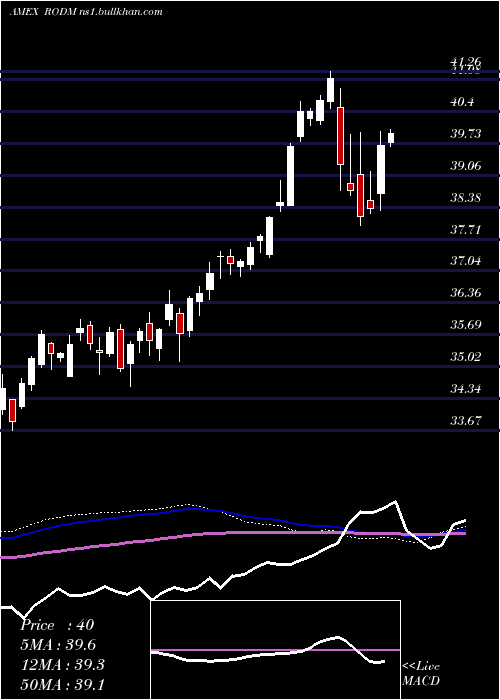Select the 33.67 price axis label

(x=466, y=421)
